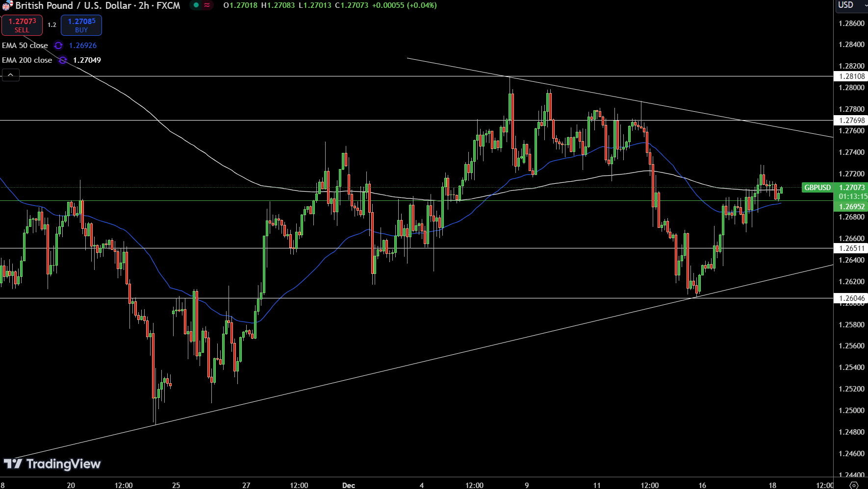Click the 16 date label on time axis
868x489 pixels.
[702, 485]
